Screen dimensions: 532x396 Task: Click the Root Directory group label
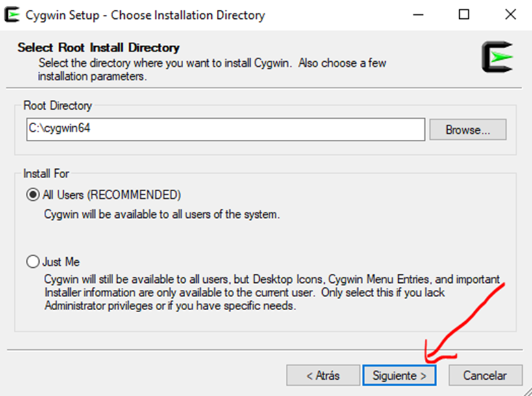[x=58, y=105]
